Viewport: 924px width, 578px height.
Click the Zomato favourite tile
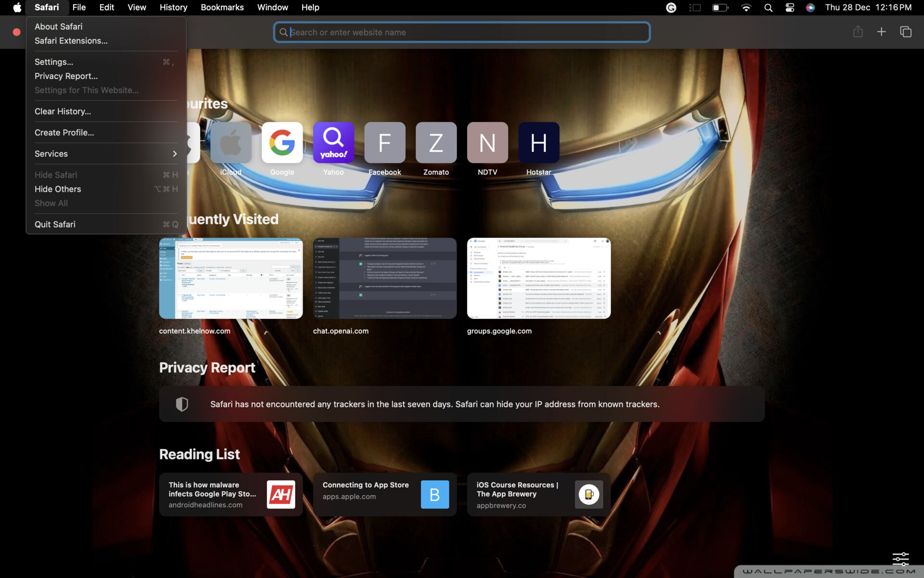(436, 143)
